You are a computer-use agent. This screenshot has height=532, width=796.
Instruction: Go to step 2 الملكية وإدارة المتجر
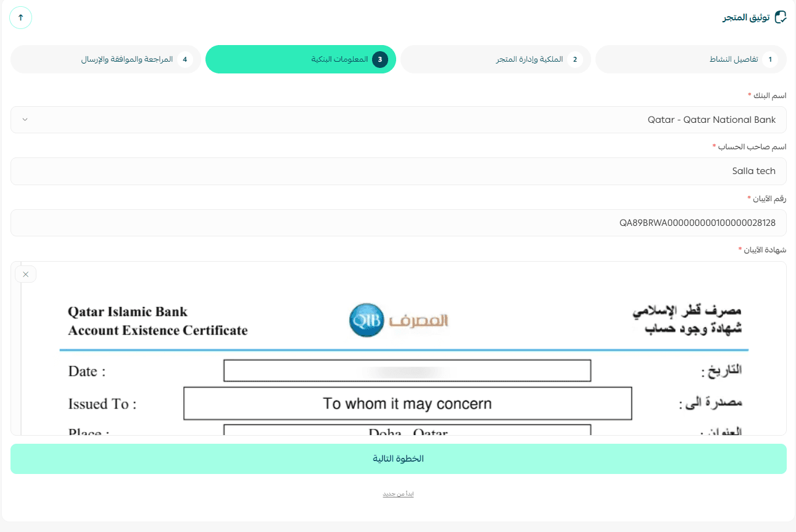[x=495, y=59]
